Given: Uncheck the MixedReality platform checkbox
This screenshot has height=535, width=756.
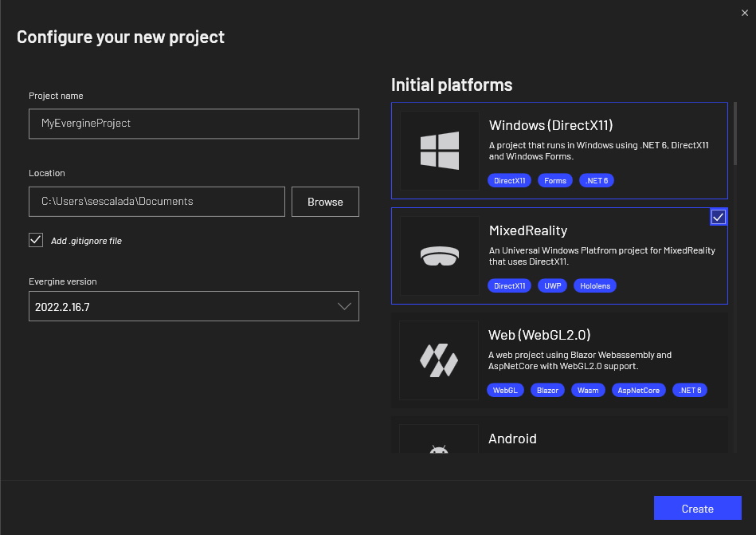Looking at the screenshot, I should [719, 216].
